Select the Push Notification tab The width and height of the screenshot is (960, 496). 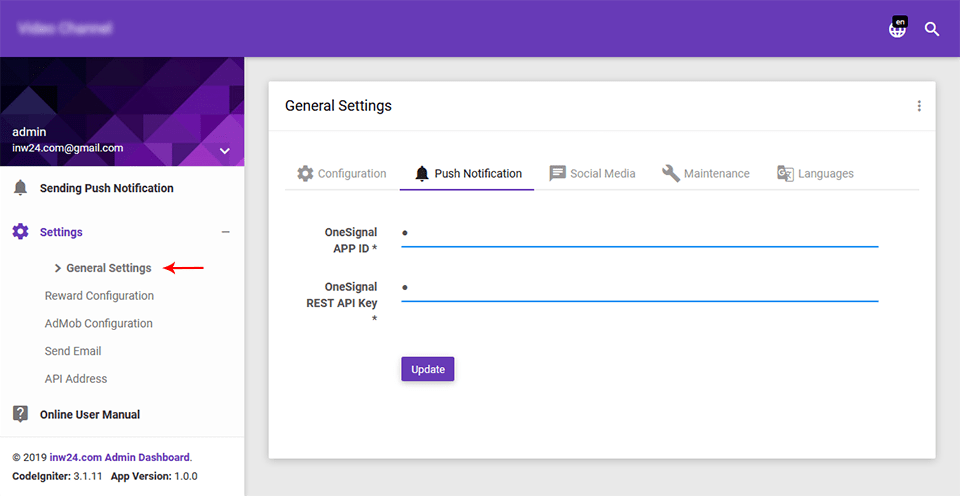468,173
